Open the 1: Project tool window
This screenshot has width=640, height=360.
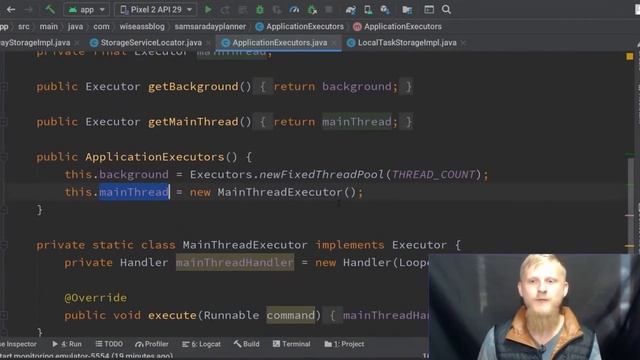coord(344,344)
